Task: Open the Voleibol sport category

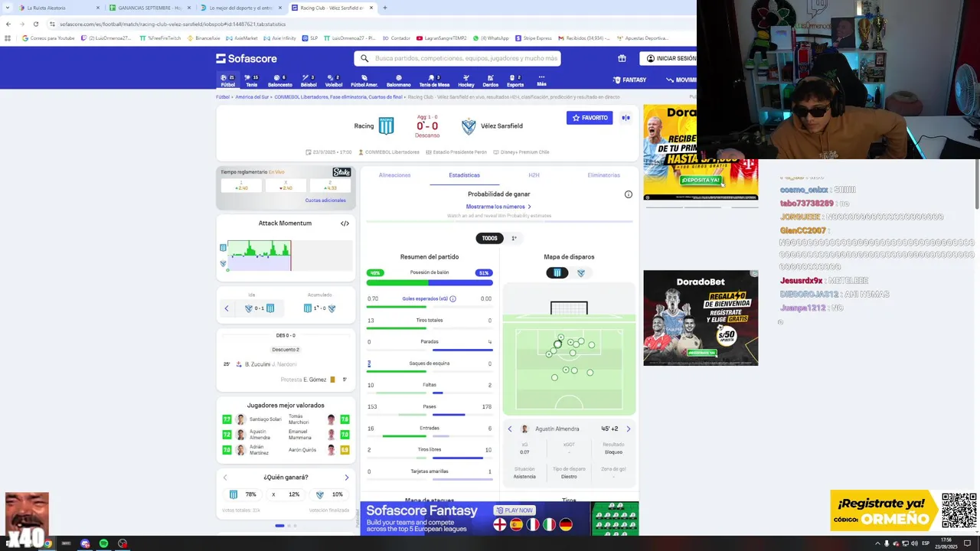Action: tap(334, 80)
